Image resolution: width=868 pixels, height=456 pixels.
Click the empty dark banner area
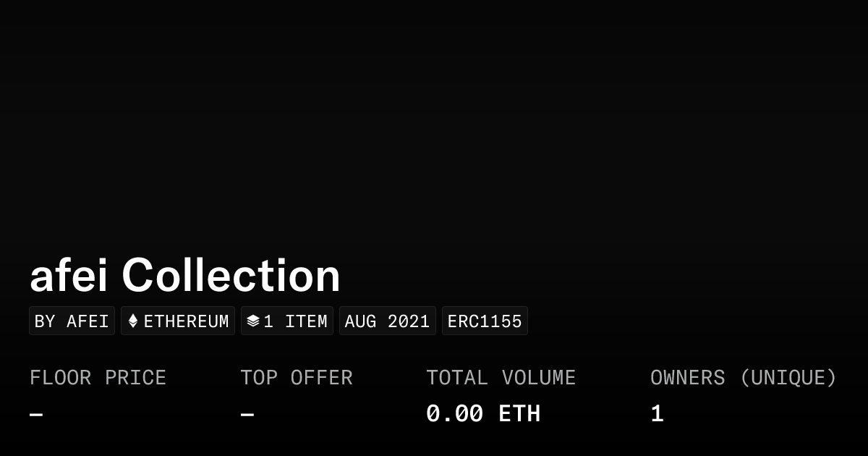click(x=434, y=123)
